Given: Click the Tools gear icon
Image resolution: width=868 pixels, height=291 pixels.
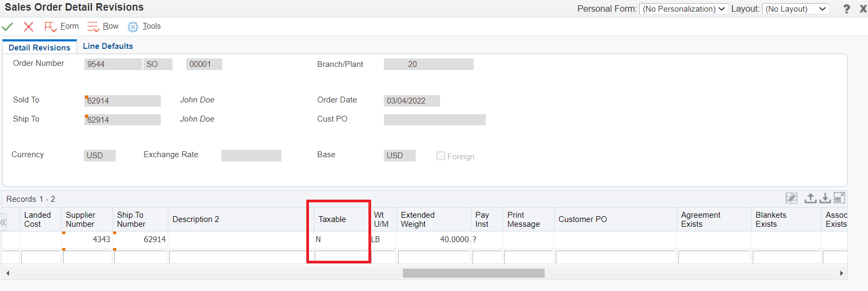Looking at the screenshot, I should 133,27.
